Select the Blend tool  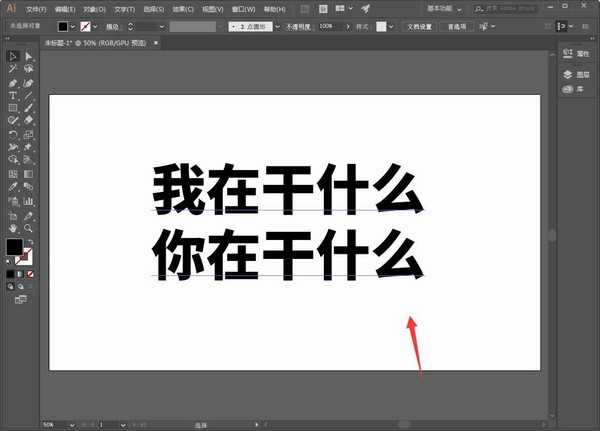coord(28,187)
